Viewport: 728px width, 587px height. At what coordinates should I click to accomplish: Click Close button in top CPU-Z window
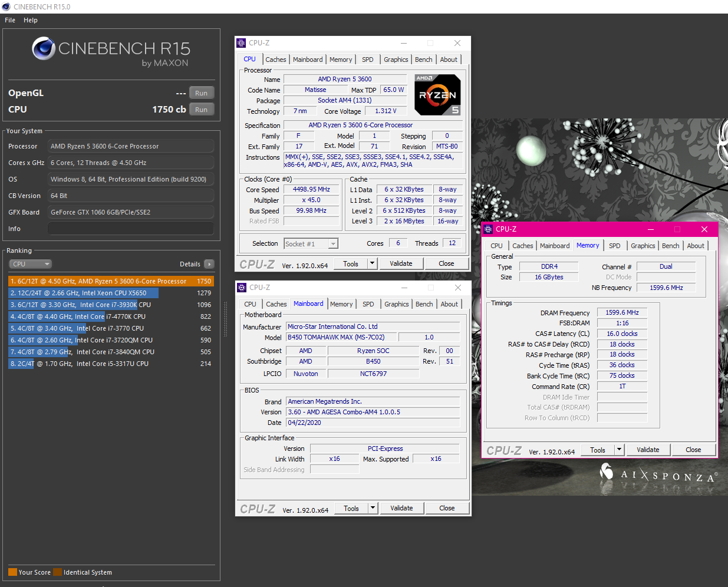click(446, 263)
